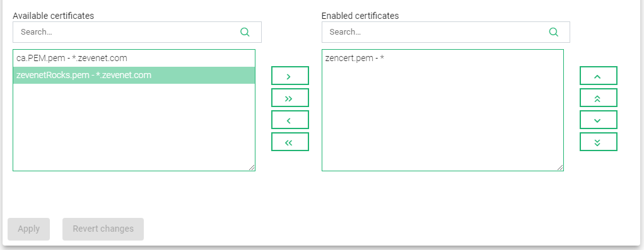Focus the Enabled certificates search field
Screen dimensions: 644x250
tap(445, 32)
